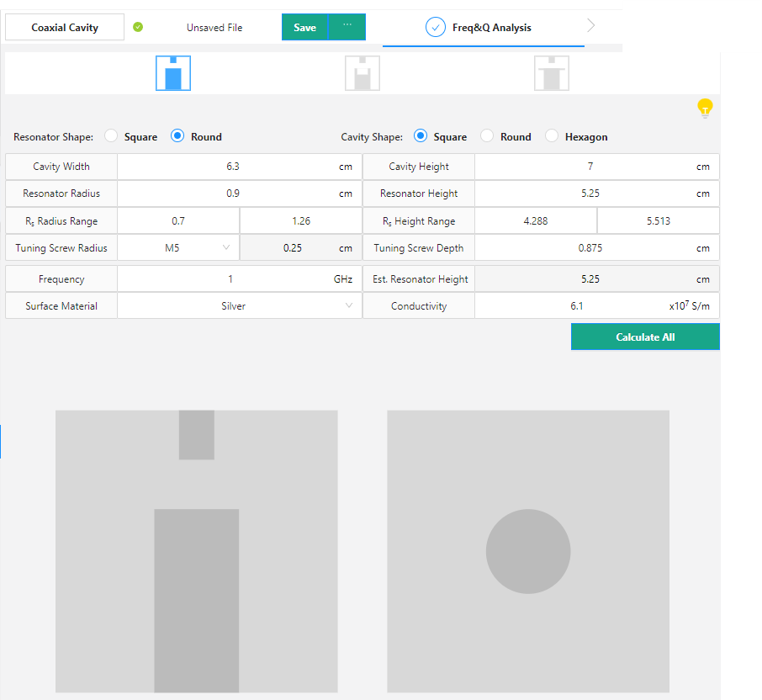This screenshot has height=700, width=762.
Task: Set Resonator Shape to Round
Action: pos(177,135)
